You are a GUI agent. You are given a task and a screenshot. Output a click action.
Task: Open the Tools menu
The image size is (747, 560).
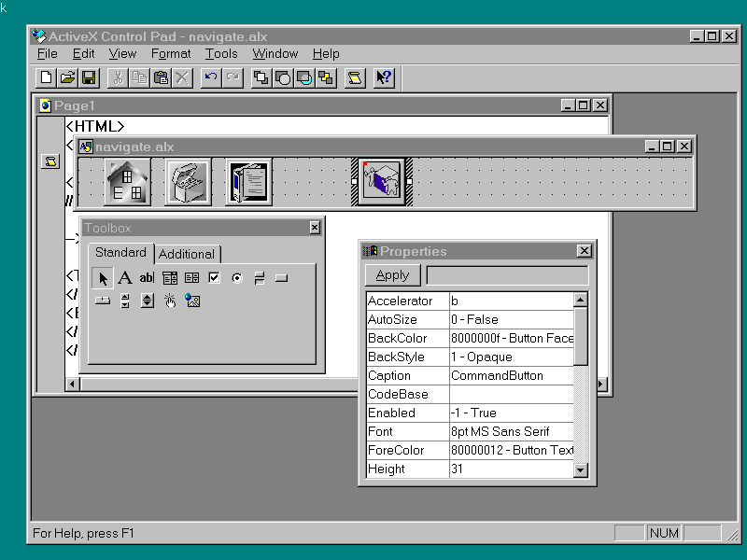pos(221,54)
